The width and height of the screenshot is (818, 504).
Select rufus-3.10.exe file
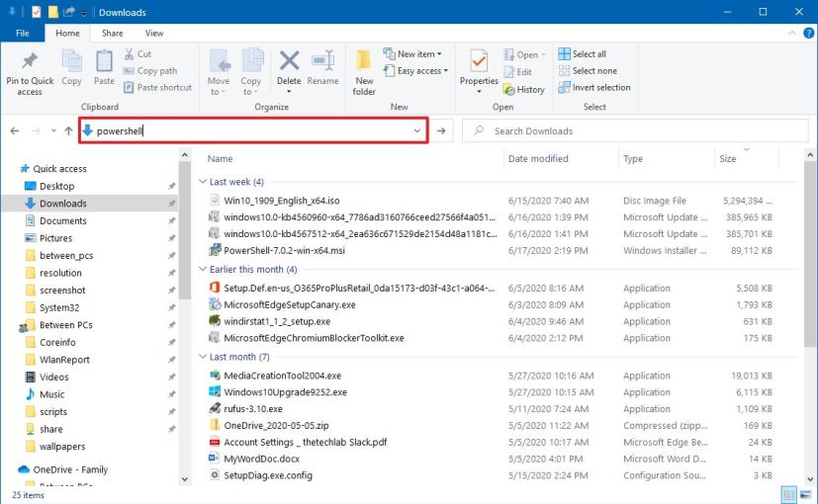[x=253, y=408]
